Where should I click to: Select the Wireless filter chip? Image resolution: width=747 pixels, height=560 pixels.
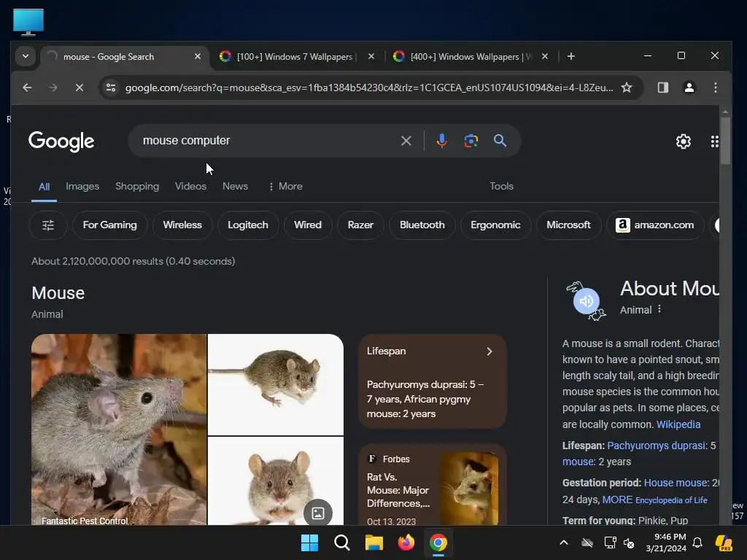[x=182, y=225]
